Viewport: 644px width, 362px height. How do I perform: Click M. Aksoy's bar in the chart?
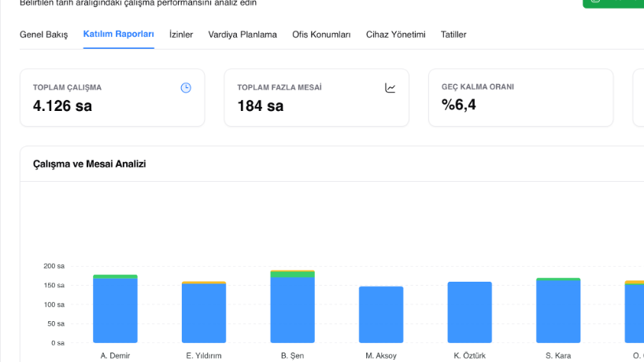coord(381,315)
